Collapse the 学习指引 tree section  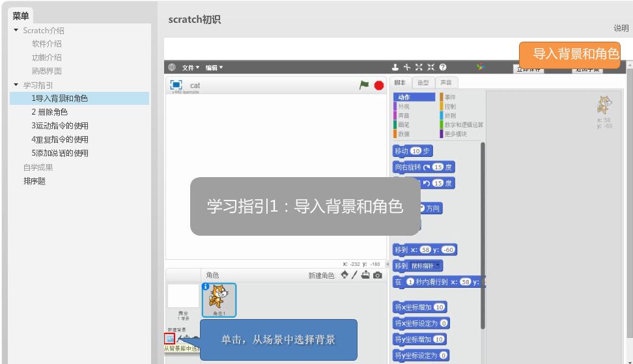tap(16, 85)
